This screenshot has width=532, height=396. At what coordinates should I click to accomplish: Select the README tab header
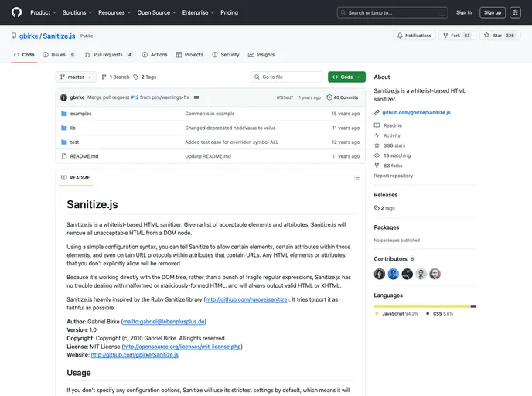(76, 177)
